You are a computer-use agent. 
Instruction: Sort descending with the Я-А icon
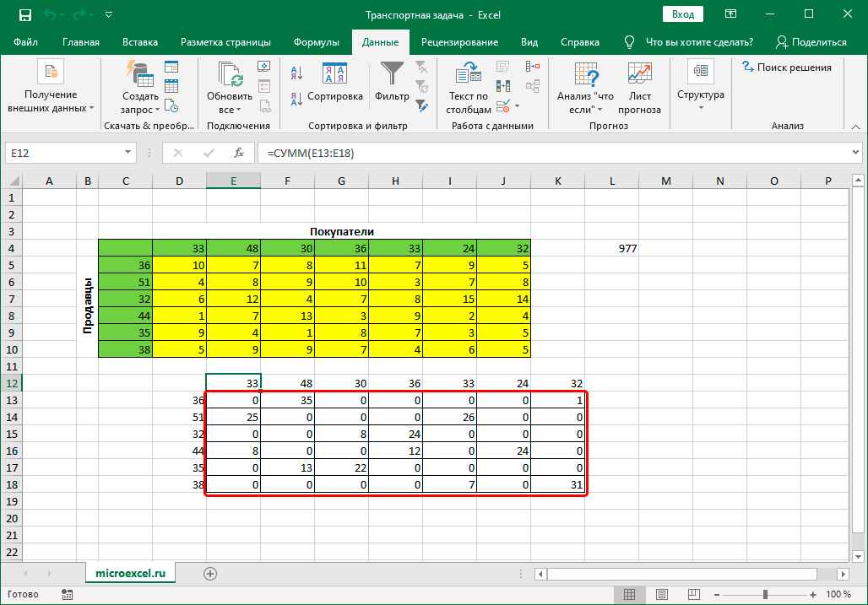[x=296, y=99]
